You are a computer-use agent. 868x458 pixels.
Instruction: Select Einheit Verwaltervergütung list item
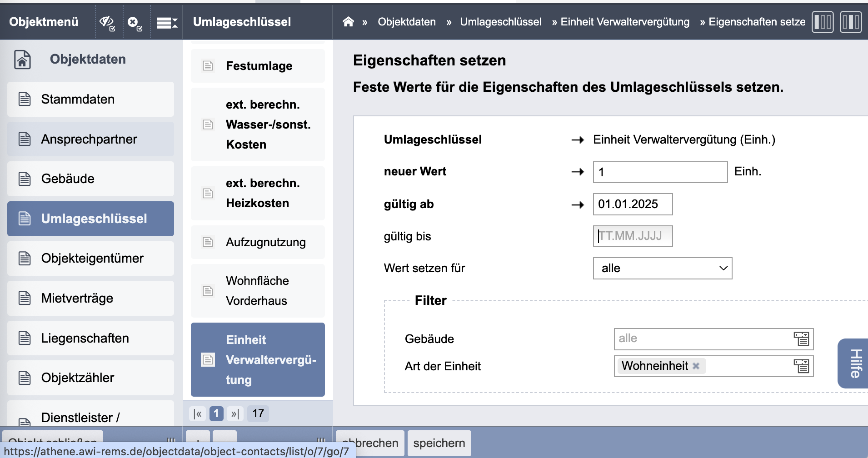(x=258, y=359)
